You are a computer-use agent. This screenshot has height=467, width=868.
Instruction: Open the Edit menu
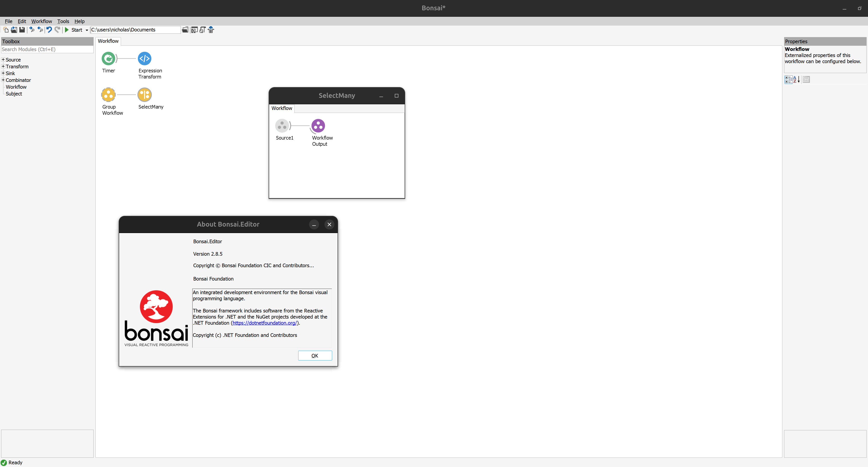click(22, 21)
